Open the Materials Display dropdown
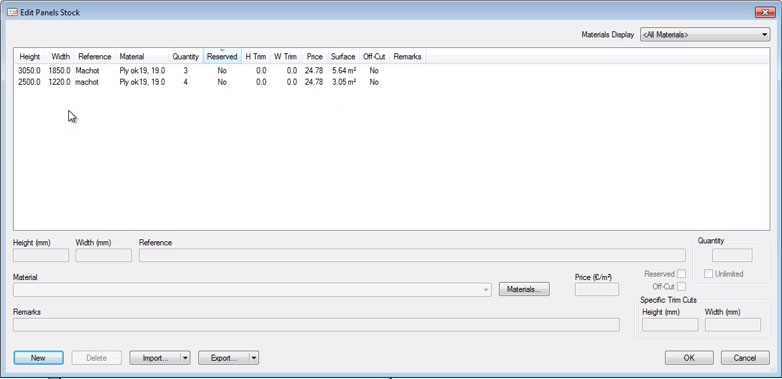 (x=705, y=35)
